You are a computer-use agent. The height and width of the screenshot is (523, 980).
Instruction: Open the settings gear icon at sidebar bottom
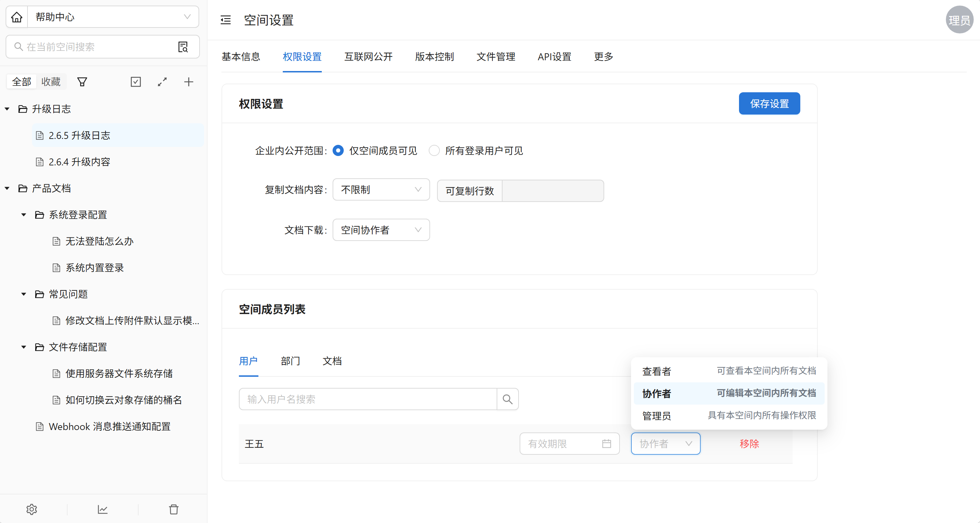(32, 509)
